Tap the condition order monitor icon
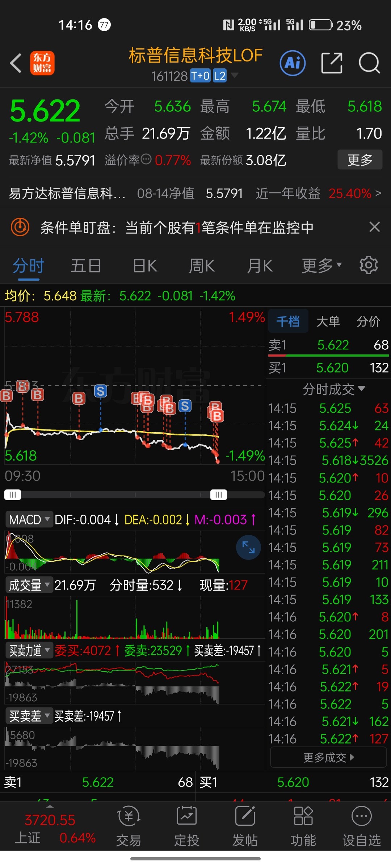Viewport: 391px width, 868px height. (x=20, y=227)
